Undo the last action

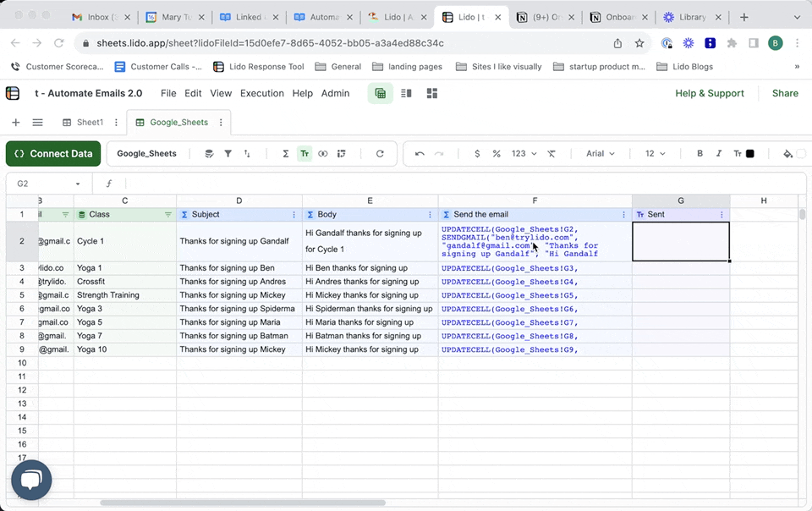(420, 154)
